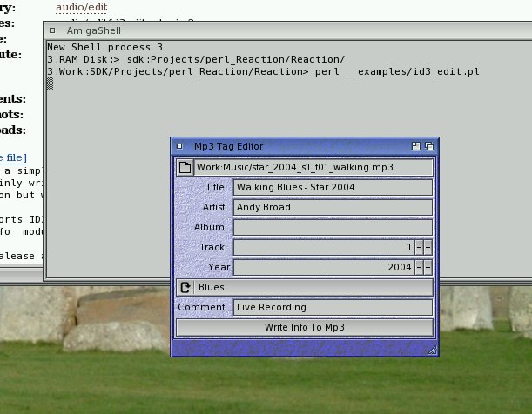Click the Title field Walking Blues
Viewport: 532px width, 414px height.
pos(333,187)
